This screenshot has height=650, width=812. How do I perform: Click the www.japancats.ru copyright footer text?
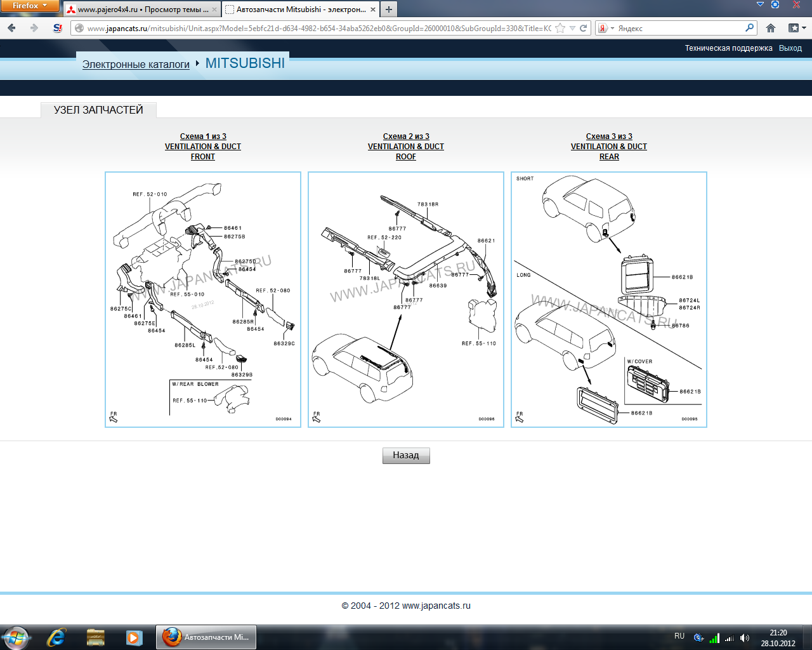point(406,606)
